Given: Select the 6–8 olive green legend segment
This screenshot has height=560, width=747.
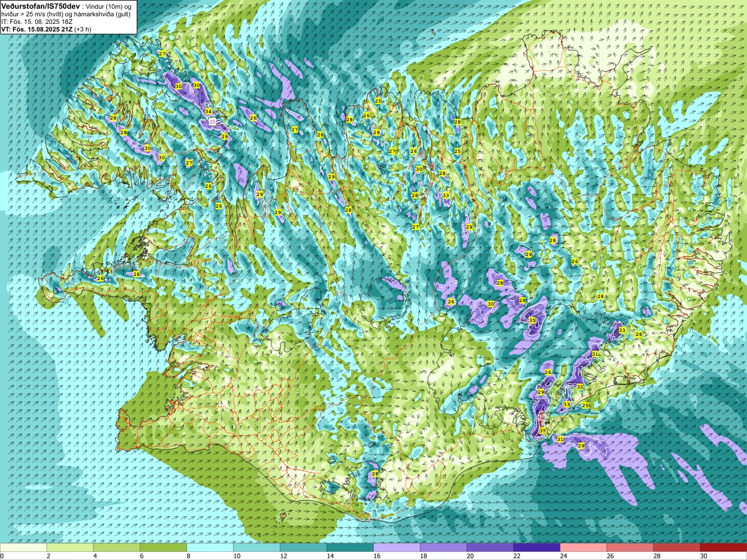Looking at the screenshot, I should click(x=163, y=548).
